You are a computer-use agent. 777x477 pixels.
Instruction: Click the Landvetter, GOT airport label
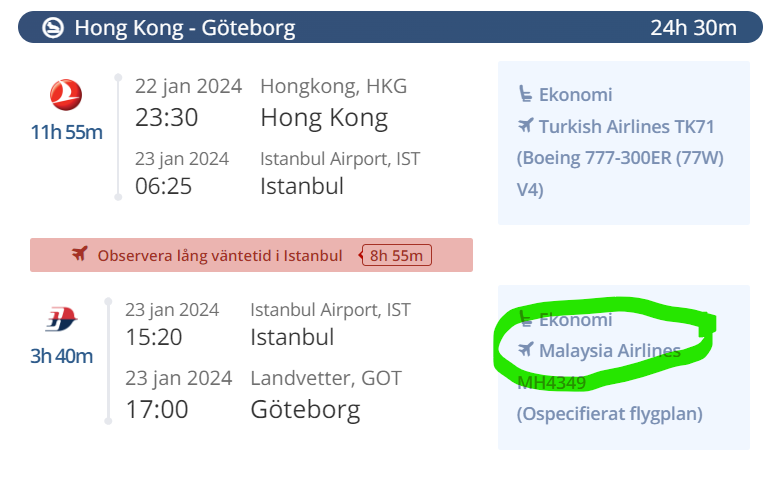click(x=326, y=378)
